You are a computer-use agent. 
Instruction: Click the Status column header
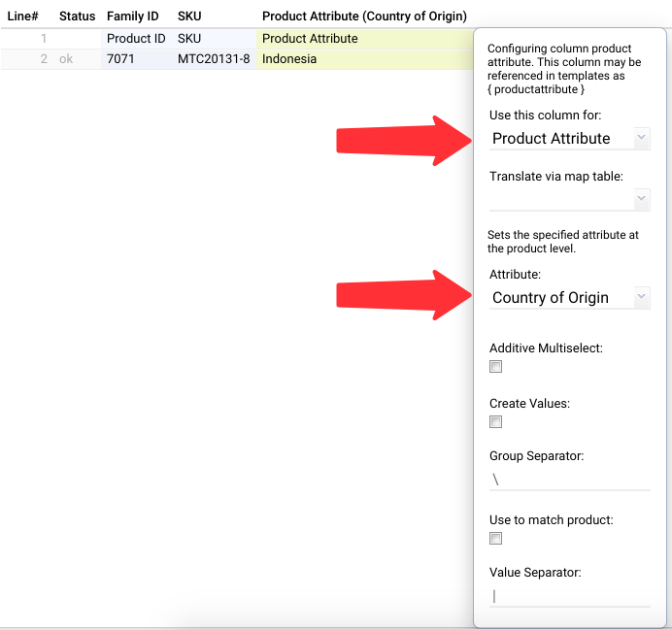(77, 17)
